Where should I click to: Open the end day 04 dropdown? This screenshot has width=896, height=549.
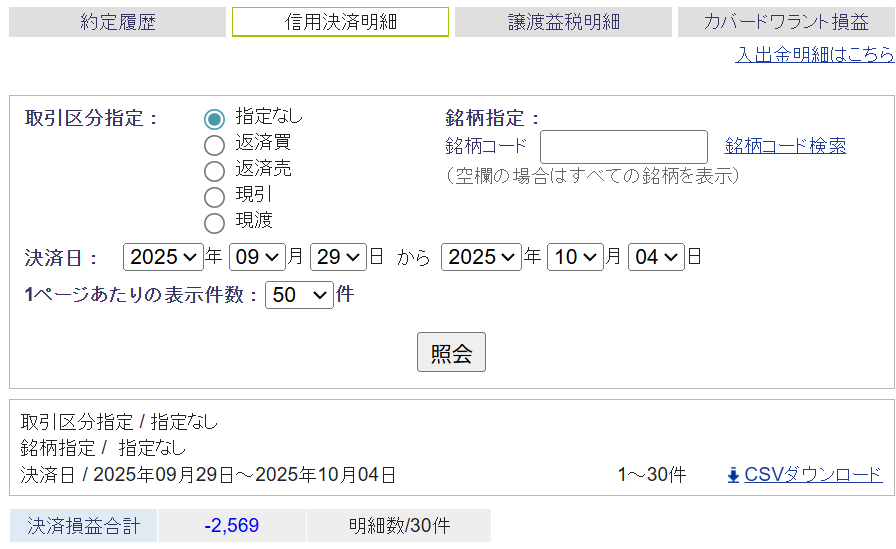click(656, 257)
